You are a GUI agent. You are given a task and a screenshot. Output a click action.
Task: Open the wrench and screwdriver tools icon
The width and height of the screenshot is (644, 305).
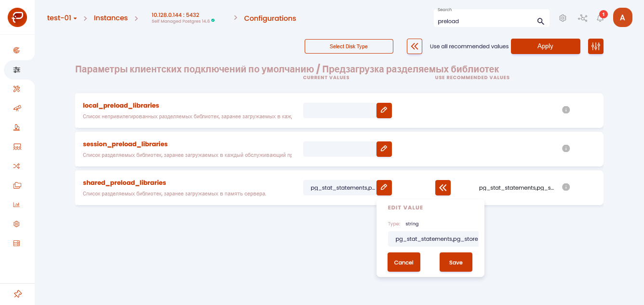[17, 89]
